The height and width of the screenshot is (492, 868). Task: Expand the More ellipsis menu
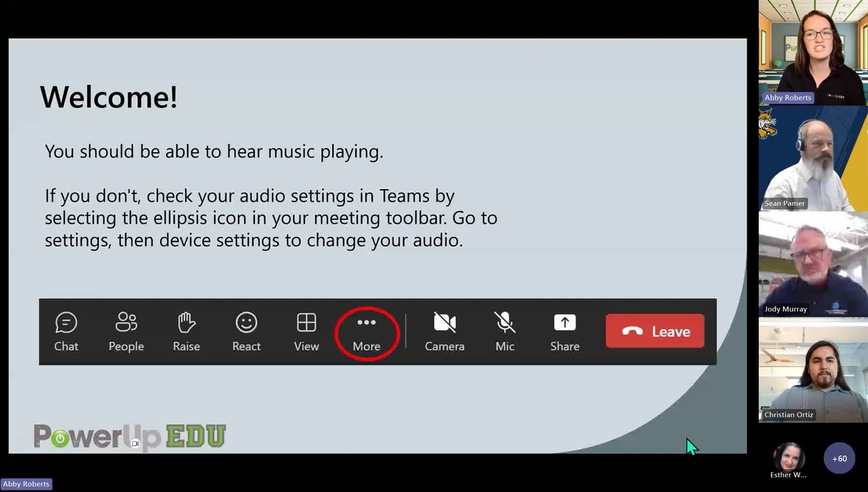click(366, 323)
